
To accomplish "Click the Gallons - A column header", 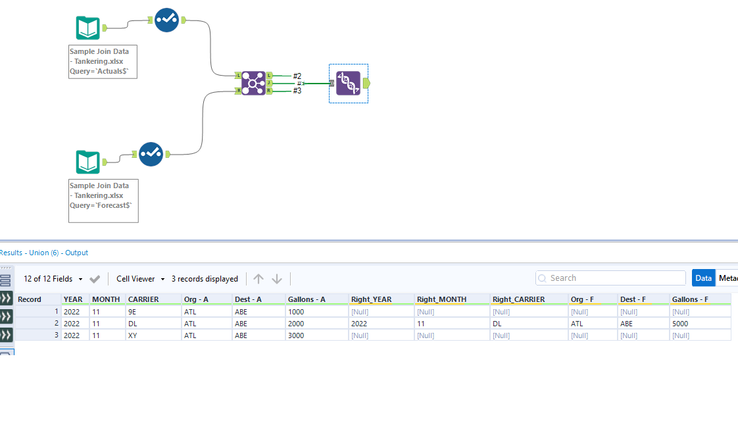I will pos(317,299).
